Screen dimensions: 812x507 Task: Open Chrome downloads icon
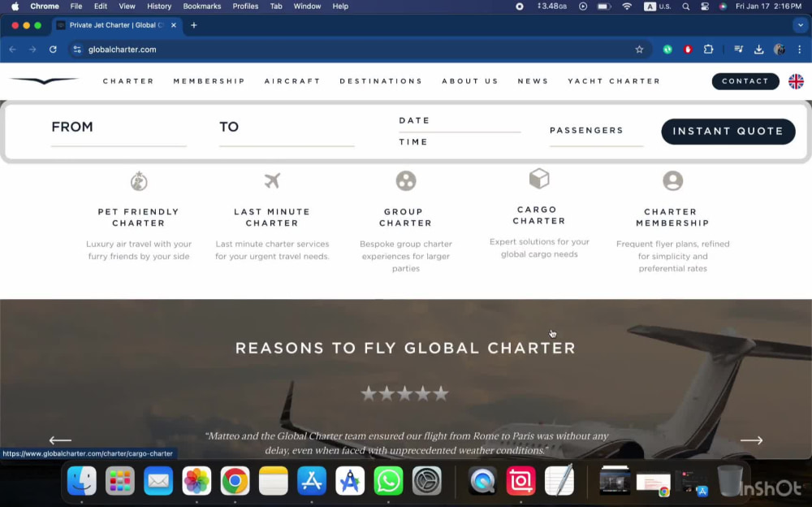coord(758,50)
